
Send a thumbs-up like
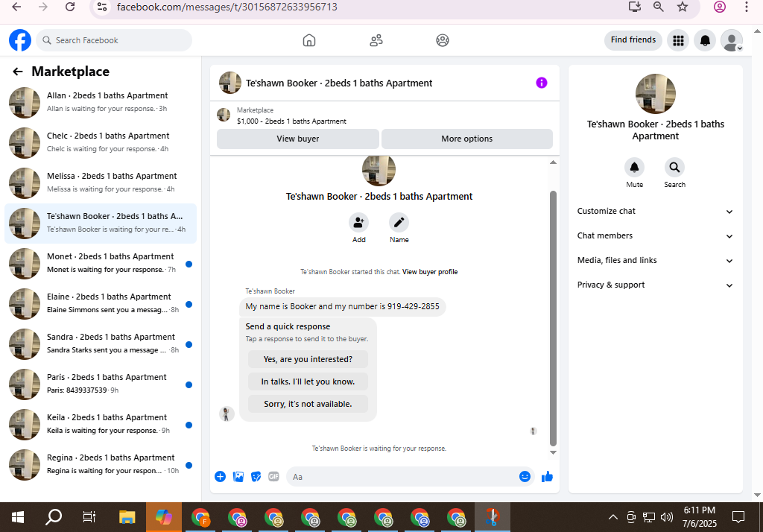click(x=547, y=477)
